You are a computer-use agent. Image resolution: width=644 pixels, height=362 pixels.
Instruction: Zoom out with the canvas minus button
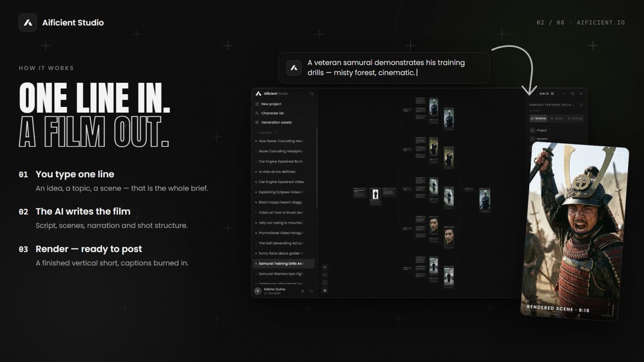pos(325,275)
